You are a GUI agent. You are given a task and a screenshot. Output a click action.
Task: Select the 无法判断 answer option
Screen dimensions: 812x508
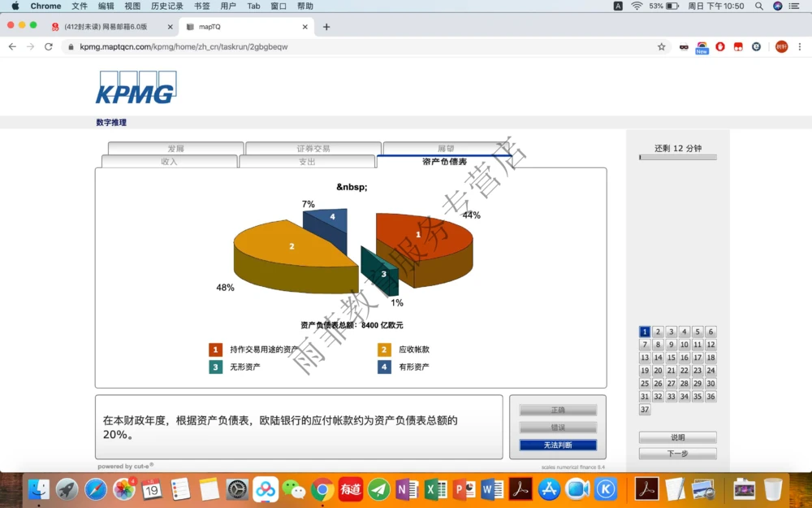coord(558,445)
